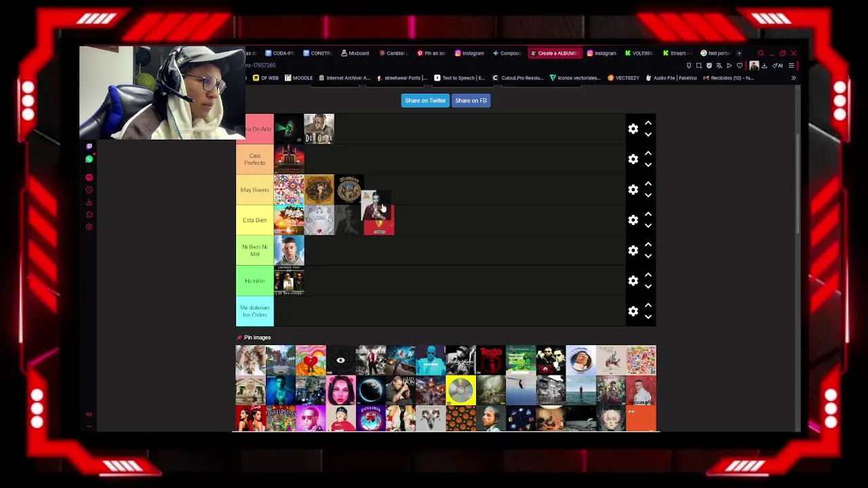Screen dimensions: 868x488
Task: Open the Audio File FakeYou bookmark
Action: [x=671, y=78]
